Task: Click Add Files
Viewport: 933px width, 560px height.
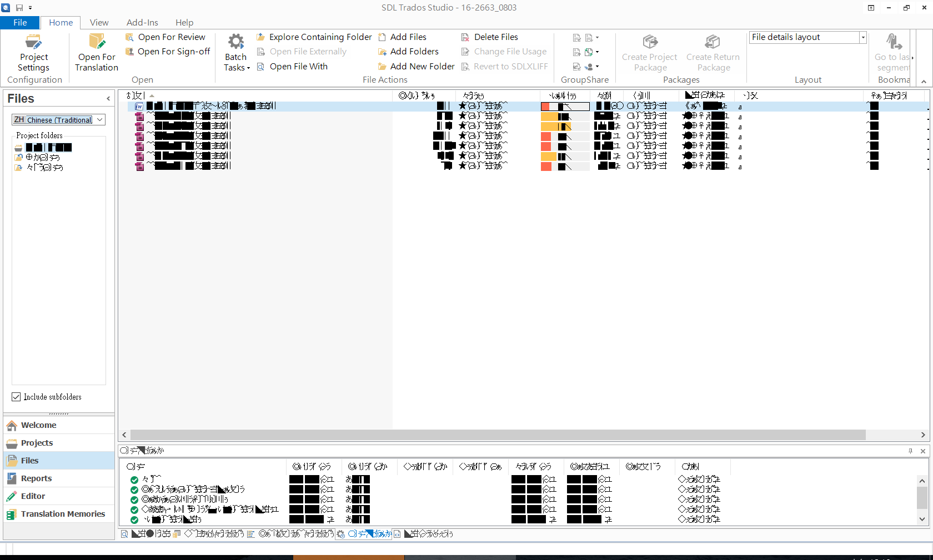Action: (403, 37)
